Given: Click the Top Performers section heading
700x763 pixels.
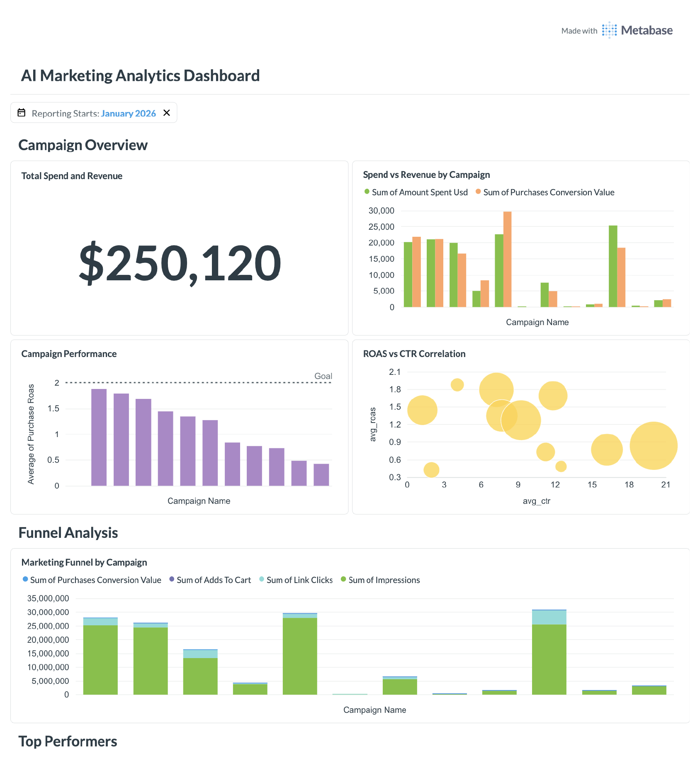Looking at the screenshot, I should pyautogui.click(x=68, y=741).
